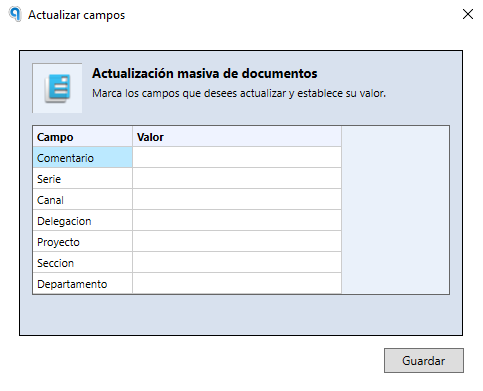
Task: Select the Departamento field row
Action: 83,284
